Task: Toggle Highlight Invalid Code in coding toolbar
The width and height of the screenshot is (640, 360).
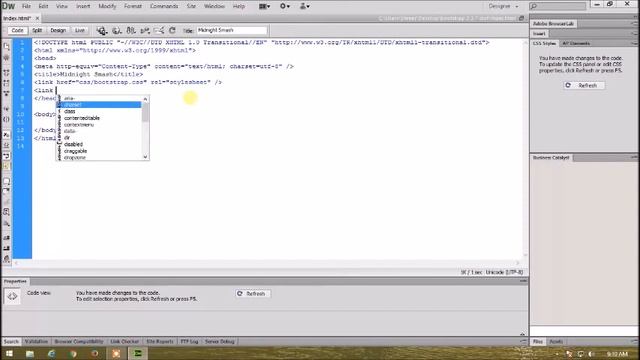Action: click(x=7, y=145)
